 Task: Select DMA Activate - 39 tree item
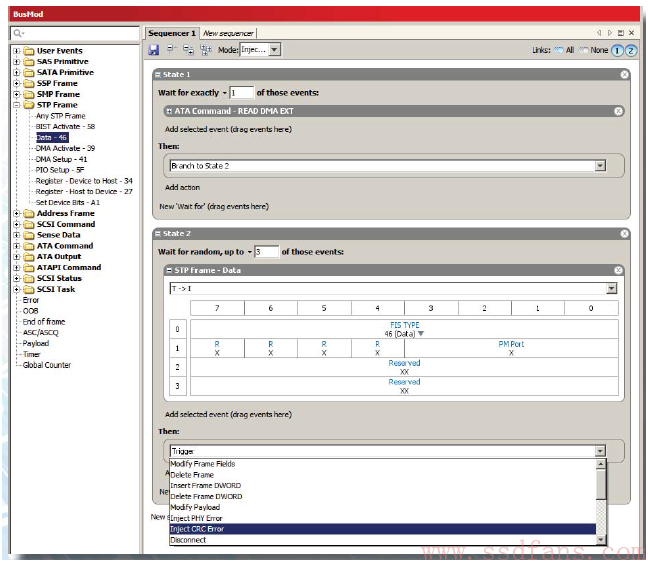[x=65, y=148]
